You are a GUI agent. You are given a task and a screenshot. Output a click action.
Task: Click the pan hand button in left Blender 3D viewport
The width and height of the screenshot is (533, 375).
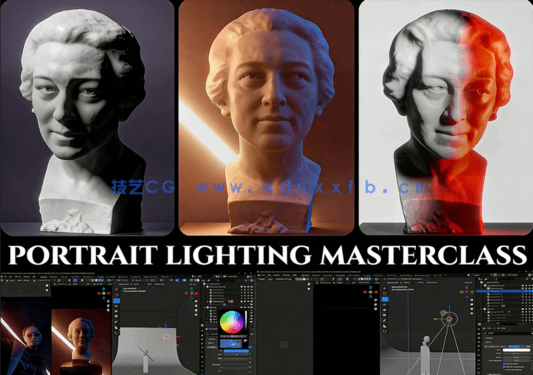pos(196,306)
